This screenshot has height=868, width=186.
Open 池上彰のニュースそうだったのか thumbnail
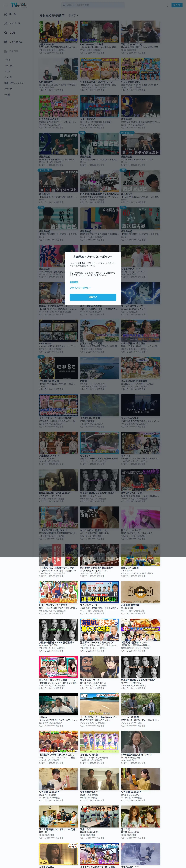click(x=100, y=630)
